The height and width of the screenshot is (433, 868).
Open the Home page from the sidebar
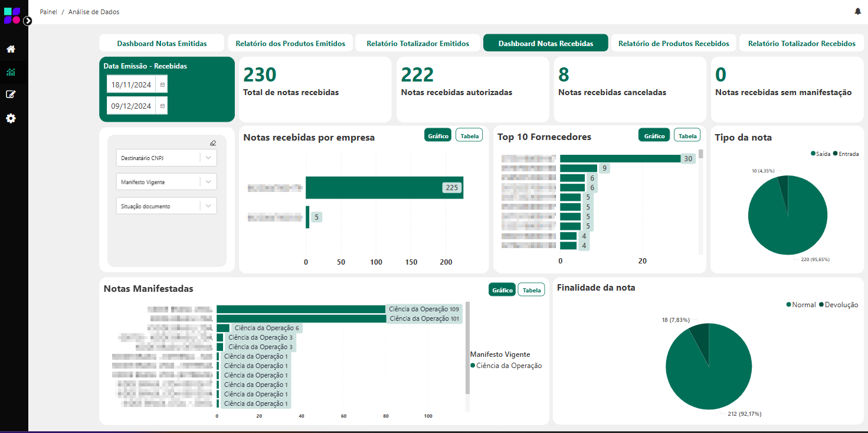click(x=11, y=48)
